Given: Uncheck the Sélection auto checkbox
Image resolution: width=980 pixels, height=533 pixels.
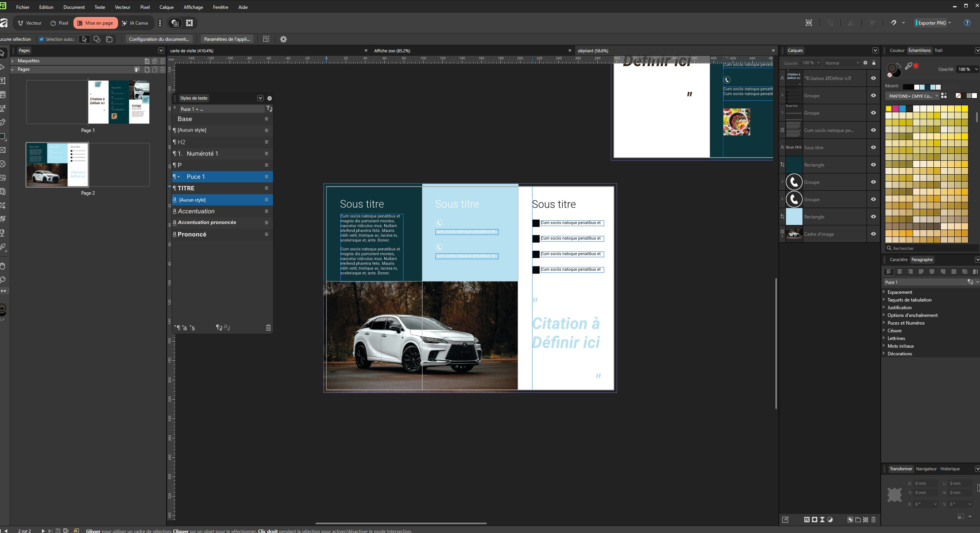Looking at the screenshot, I should (x=42, y=39).
